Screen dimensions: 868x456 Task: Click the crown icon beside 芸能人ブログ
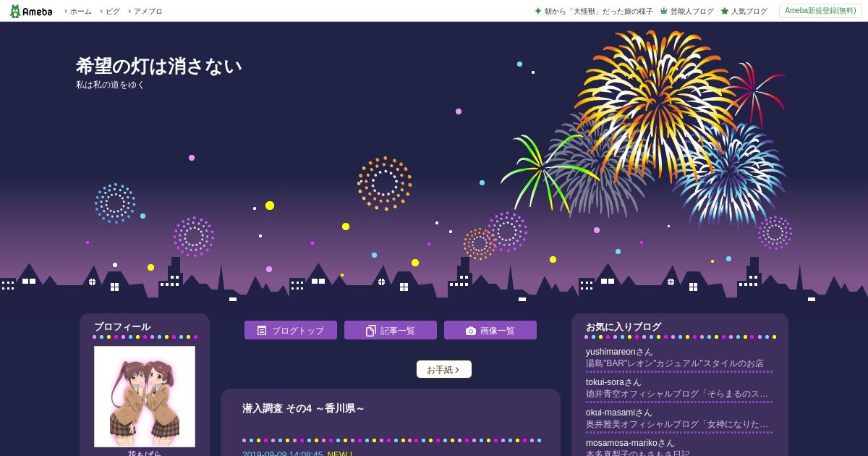(663, 11)
